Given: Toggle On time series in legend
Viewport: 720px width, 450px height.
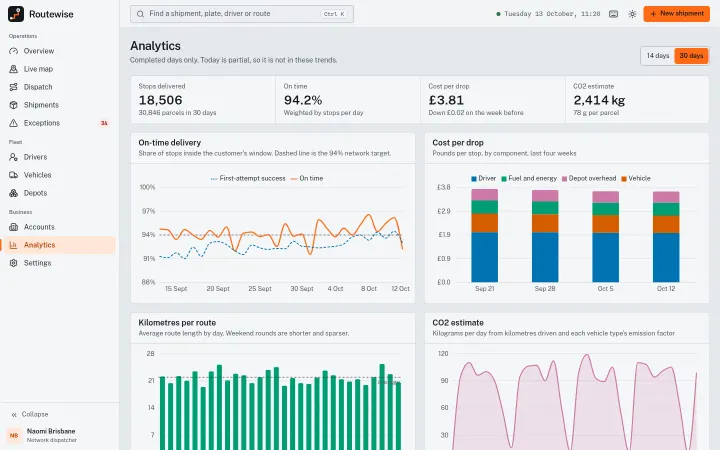Looking at the screenshot, I should 307,178.
